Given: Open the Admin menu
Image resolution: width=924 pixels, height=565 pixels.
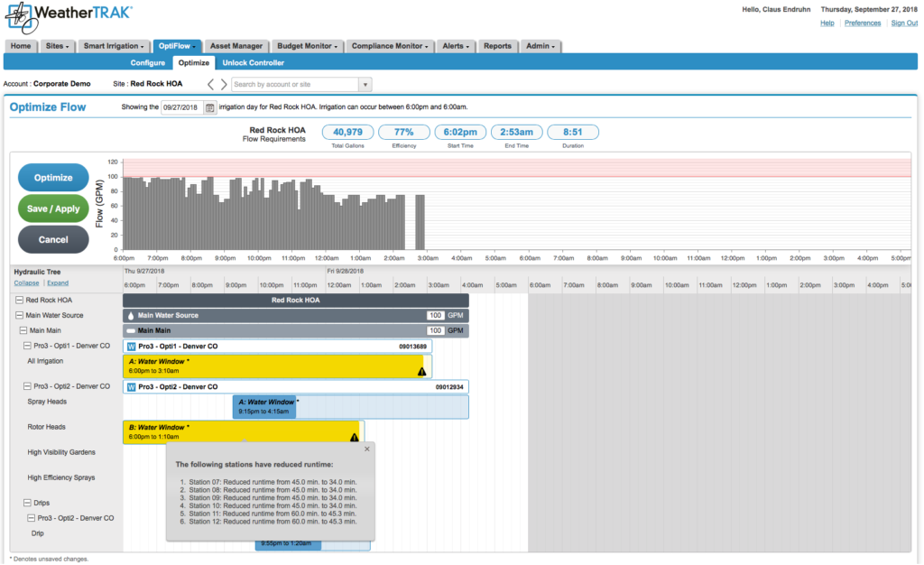Looking at the screenshot, I should [541, 46].
